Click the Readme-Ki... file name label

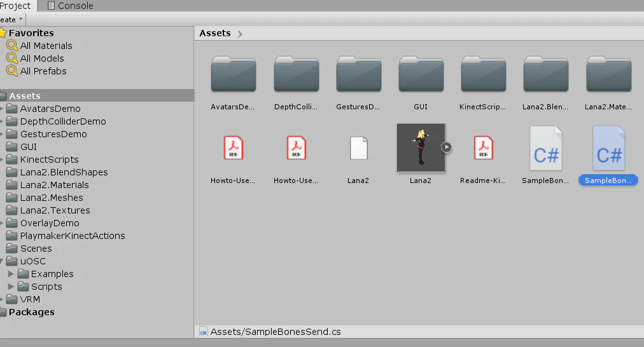[x=483, y=180]
